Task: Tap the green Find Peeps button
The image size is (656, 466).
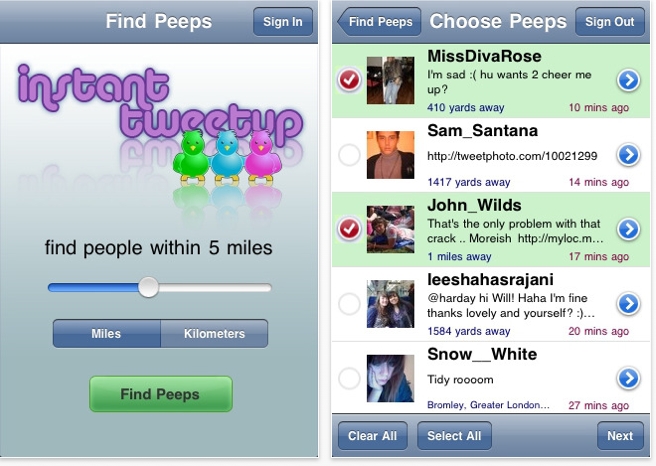Action: [161, 394]
